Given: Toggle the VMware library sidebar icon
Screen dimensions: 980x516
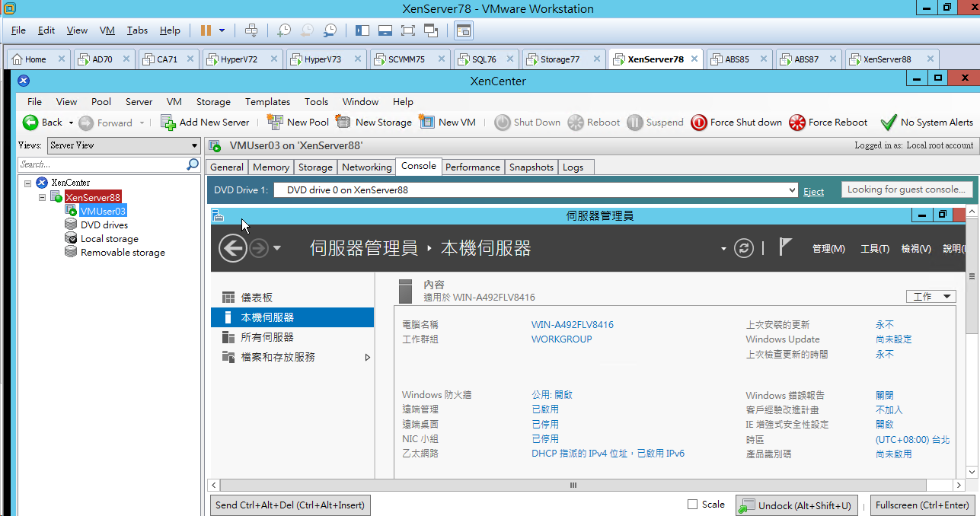Looking at the screenshot, I should tap(362, 30).
